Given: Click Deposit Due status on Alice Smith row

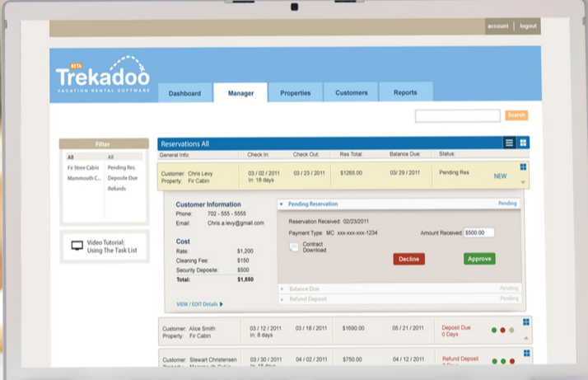Looking at the screenshot, I should 455,327.
